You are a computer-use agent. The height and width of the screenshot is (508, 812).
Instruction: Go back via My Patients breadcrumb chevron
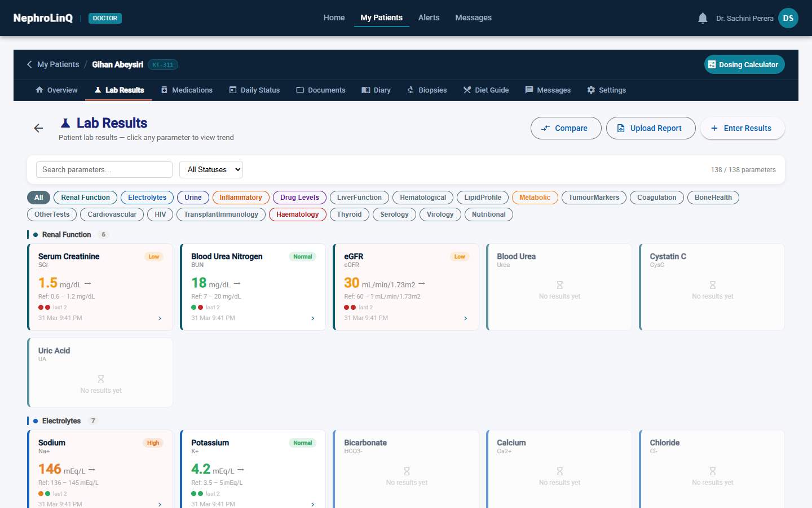coord(29,64)
